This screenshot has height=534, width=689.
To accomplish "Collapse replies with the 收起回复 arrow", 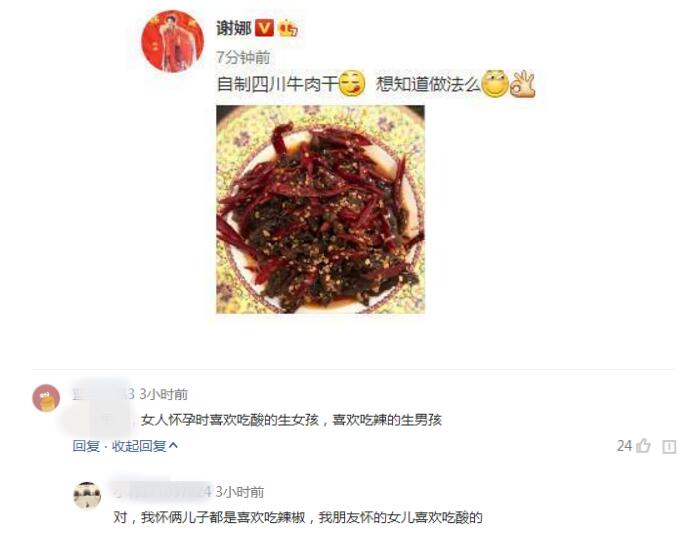I will (145, 446).
